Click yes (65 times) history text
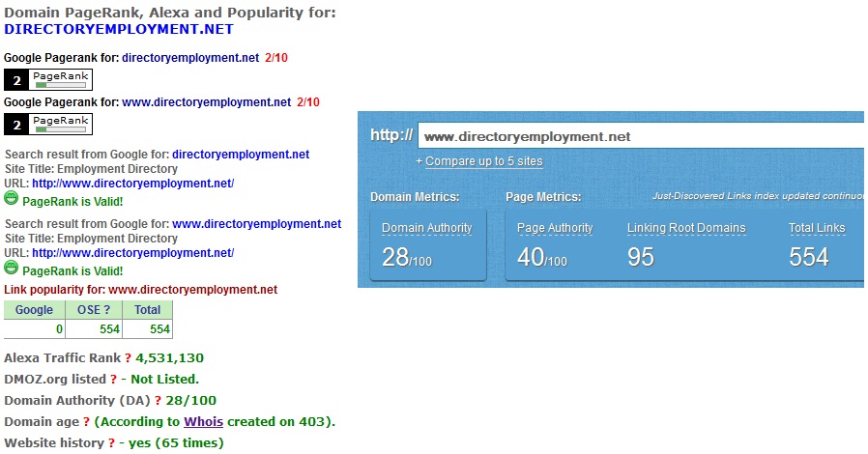The width and height of the screenshot is (868, 454). 176,443
